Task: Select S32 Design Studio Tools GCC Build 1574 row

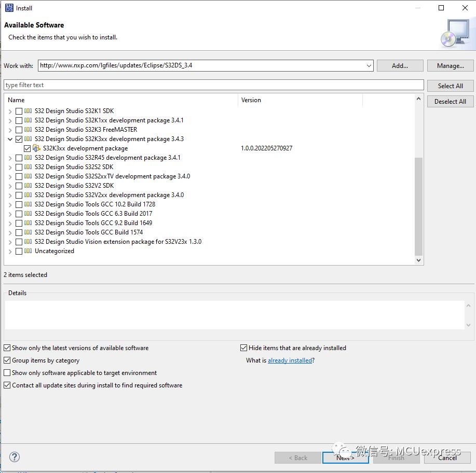Action: coord(89,232)
